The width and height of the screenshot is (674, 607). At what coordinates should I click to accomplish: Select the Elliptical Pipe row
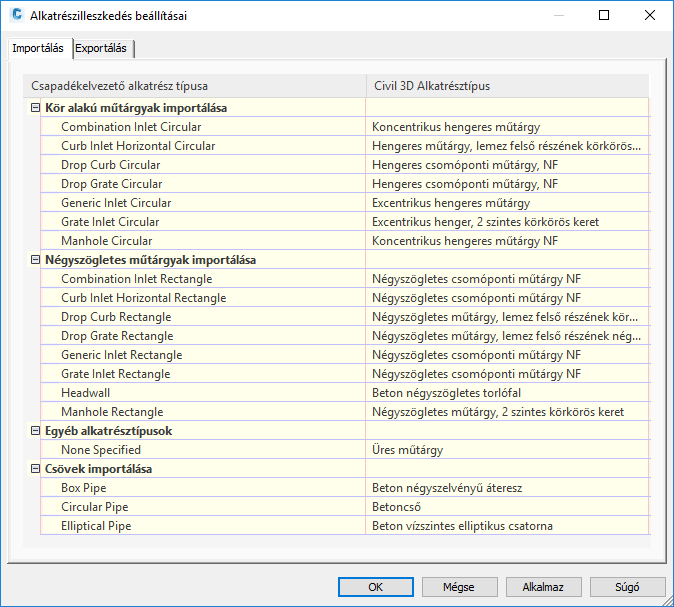(96, 526)
